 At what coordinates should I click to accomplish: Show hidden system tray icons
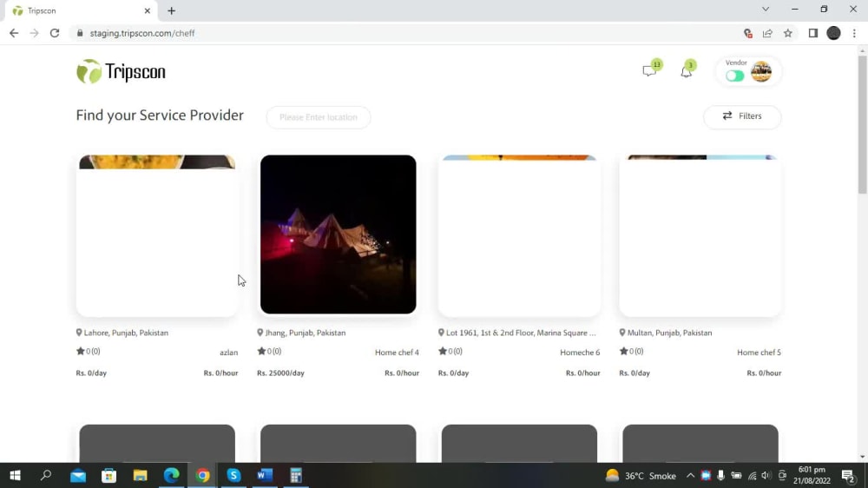coord(690,475)
